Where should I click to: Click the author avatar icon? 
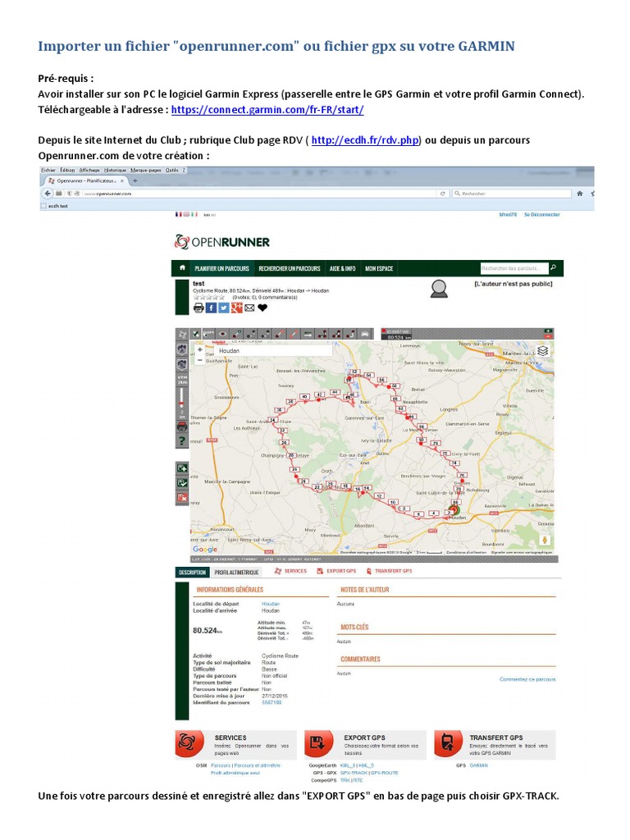(x=439, y=289)
